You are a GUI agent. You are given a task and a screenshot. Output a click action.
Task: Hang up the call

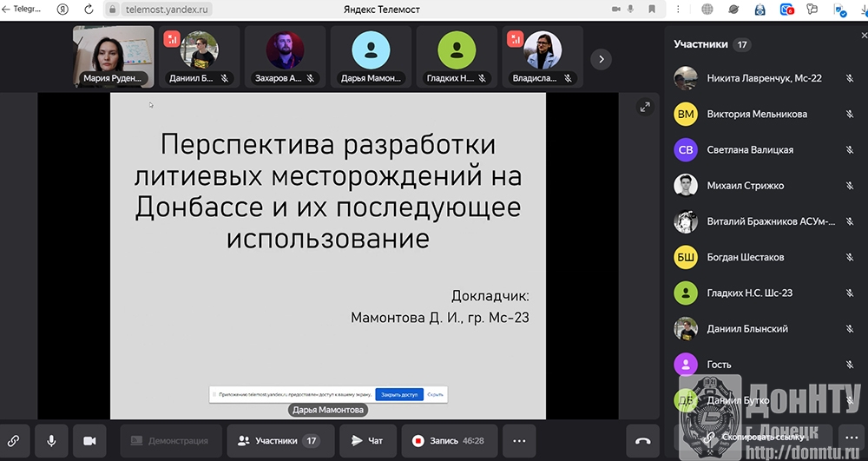642,441
